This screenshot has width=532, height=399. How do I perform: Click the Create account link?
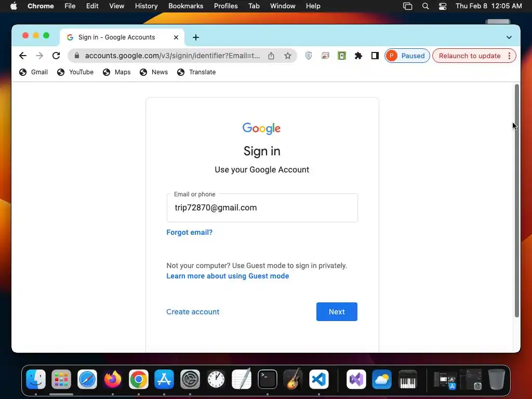pyautogui.click(x=193, y=312)
